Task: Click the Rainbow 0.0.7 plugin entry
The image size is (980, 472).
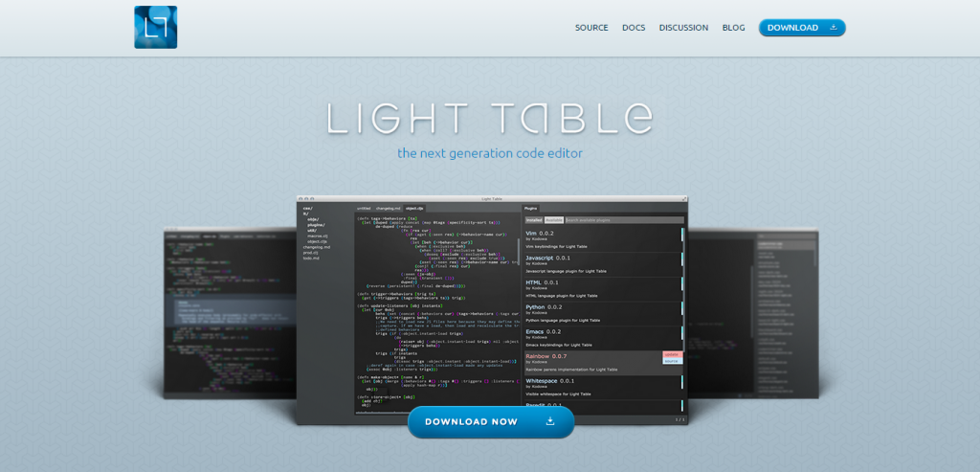Action: click(x=602, y=363)
